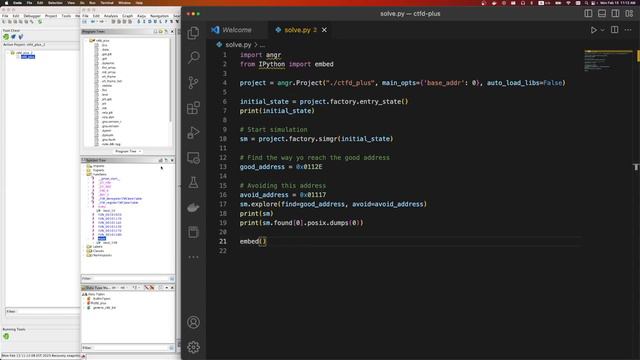Open the Terminal menu in macOS menu bar

[107, 3]
